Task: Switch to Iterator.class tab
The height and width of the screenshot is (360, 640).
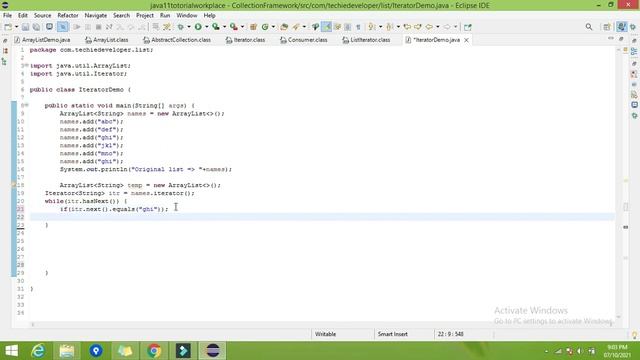Action: click(x=245, y=40)
